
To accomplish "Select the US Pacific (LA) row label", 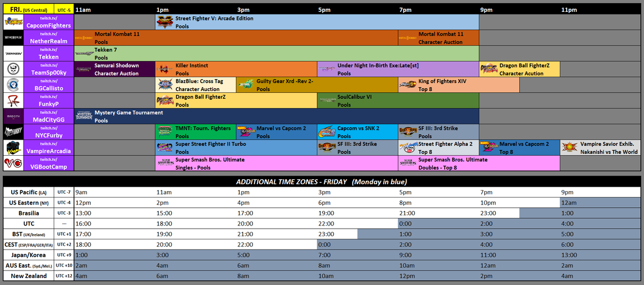I will (x=28, y=192).
